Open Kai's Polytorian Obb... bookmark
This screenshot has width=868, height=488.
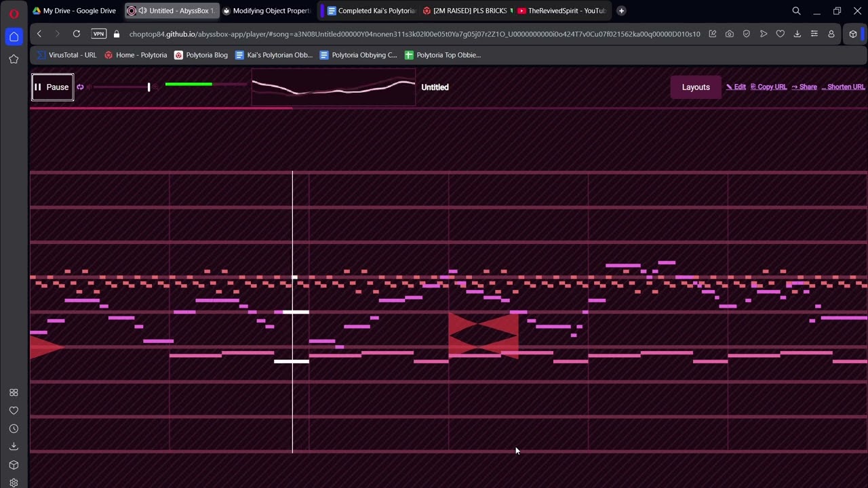(x=274, y=55)
